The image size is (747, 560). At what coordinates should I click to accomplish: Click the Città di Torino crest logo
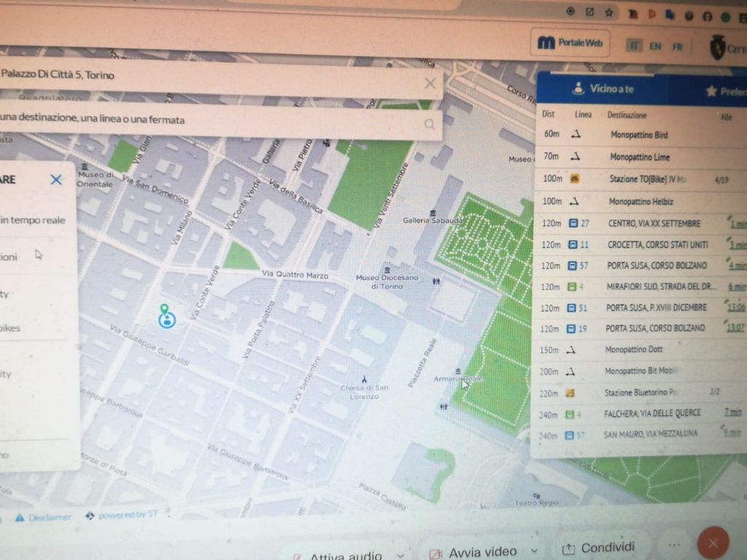[x=718, y=47]
